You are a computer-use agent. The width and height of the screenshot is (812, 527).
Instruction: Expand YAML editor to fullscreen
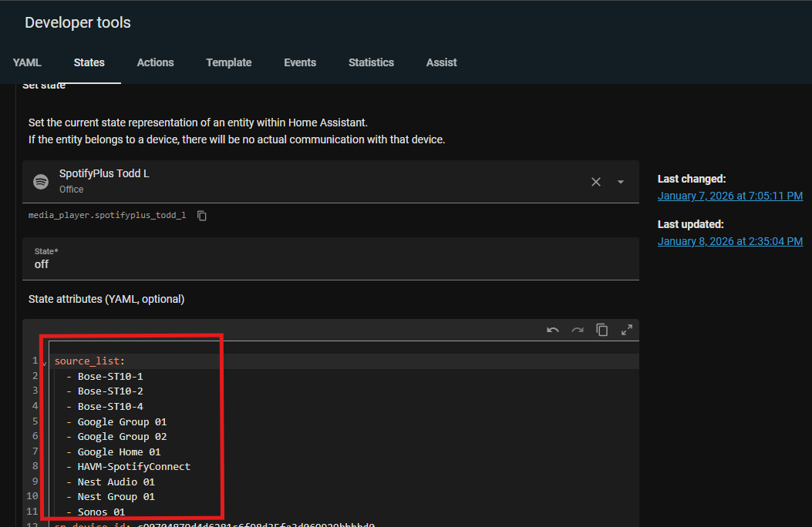tap(627, 330)
